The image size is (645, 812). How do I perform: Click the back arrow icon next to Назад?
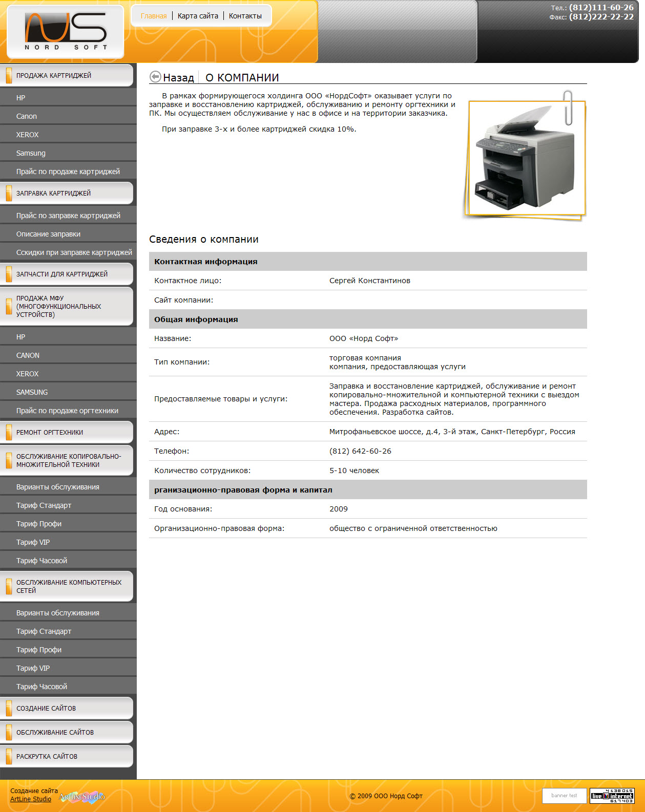coord(155,77)
